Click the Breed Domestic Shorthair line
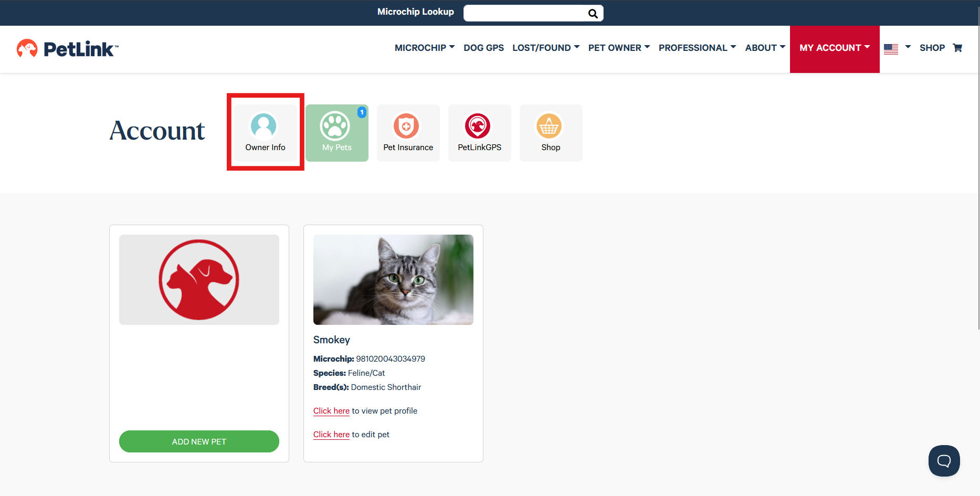 click(367, 387)
